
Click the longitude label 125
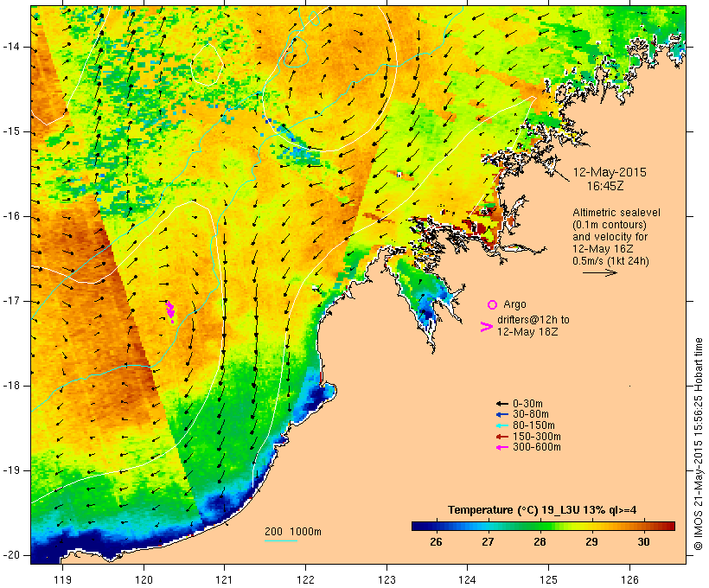pos(549,579)
